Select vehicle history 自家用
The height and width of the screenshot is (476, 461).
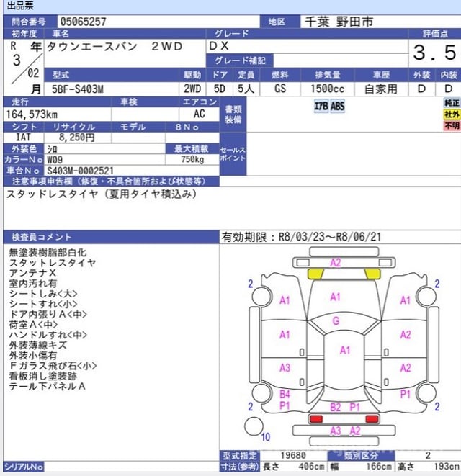(x=381, y=89)
